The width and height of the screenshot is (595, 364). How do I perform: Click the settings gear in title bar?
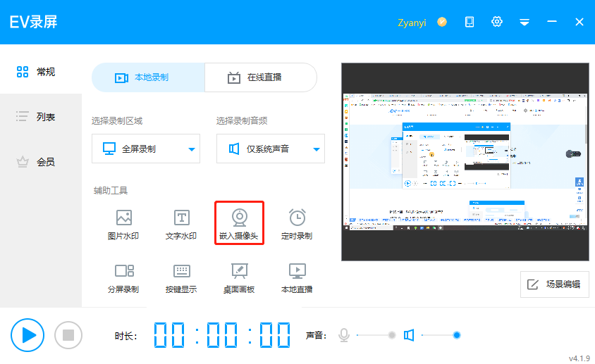(x=497, y=22)
